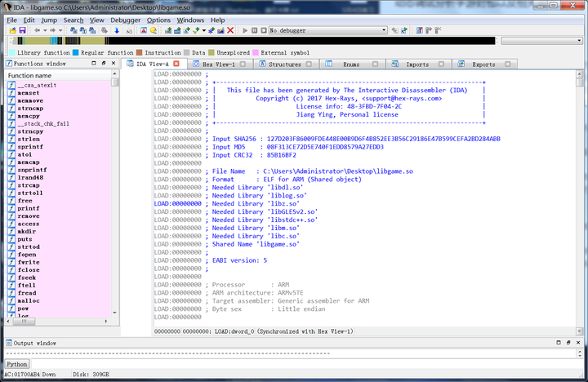Expand the navigation band dropdown on right
This screenshot has width=588, height=382.
click(579, 40)
